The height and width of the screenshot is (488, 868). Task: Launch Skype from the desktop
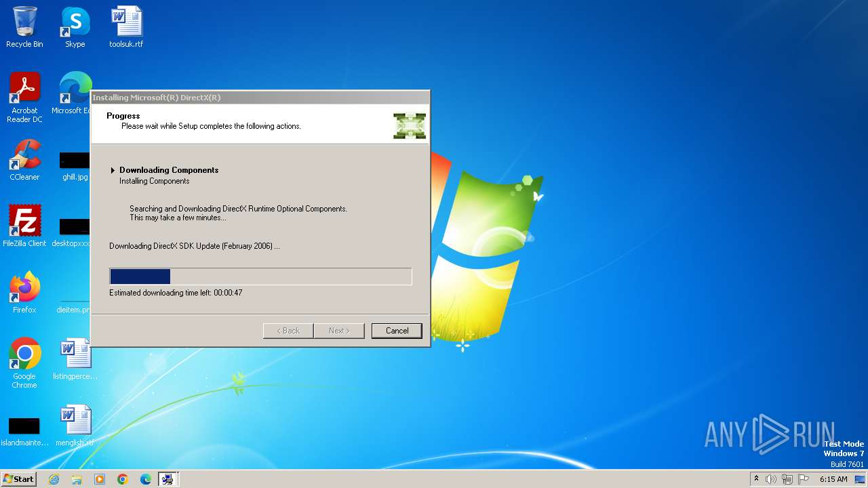click(75, 27)
